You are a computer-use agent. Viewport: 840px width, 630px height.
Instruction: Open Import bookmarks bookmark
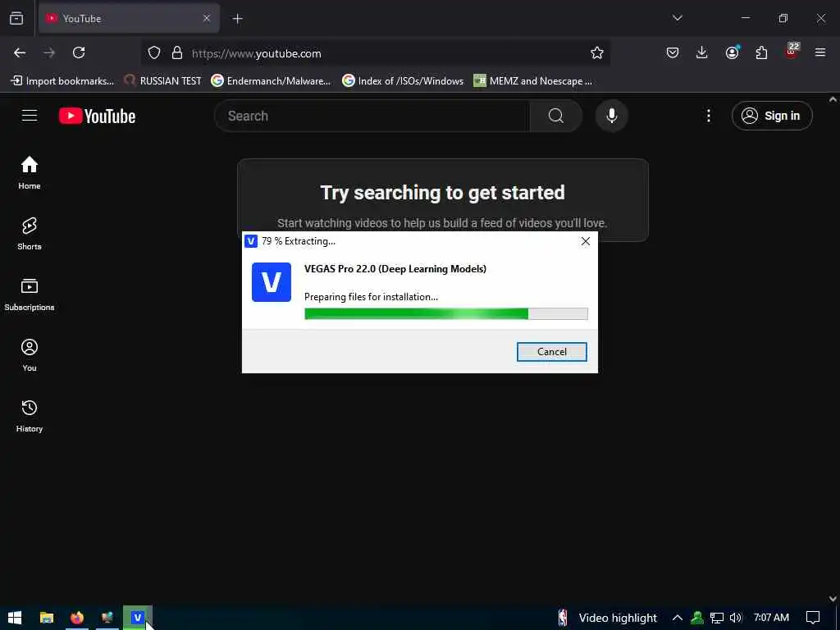[x=62, y=81]
